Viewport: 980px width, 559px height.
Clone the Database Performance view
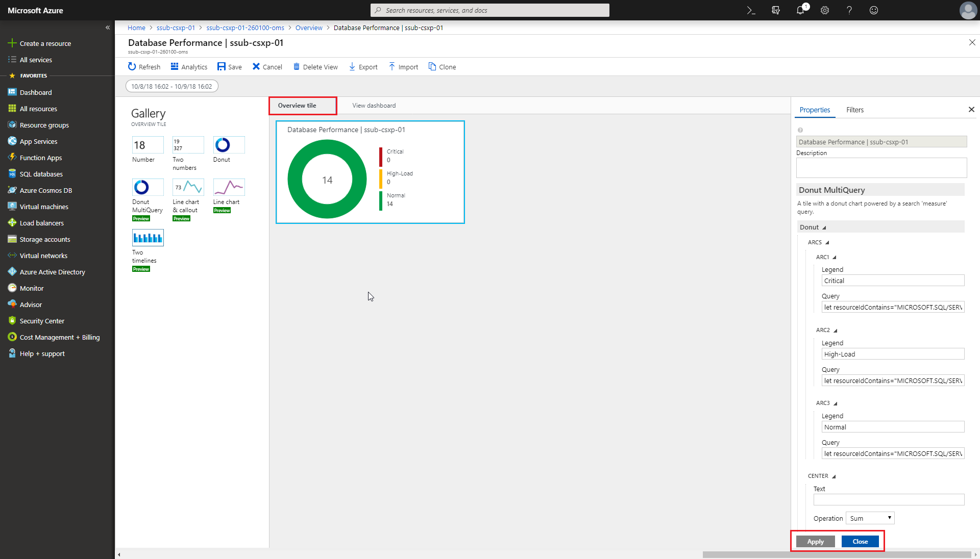[442, 66]
